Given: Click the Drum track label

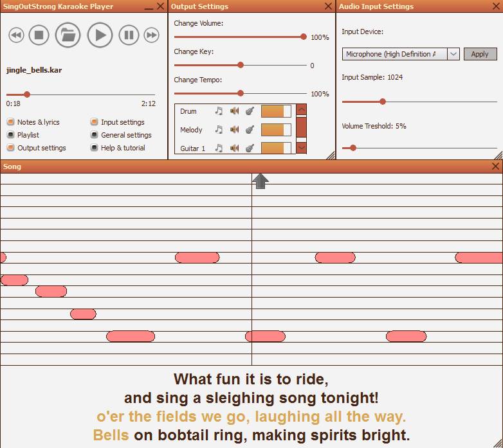Looking at the screenshot, I should click(x=188, y=111).
